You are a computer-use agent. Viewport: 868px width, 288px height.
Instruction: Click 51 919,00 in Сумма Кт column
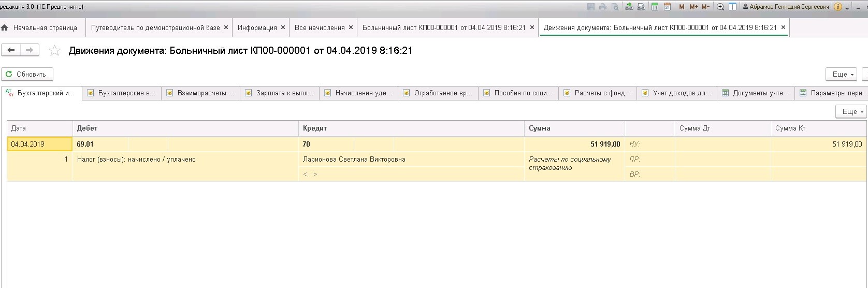tap(847, 144)
